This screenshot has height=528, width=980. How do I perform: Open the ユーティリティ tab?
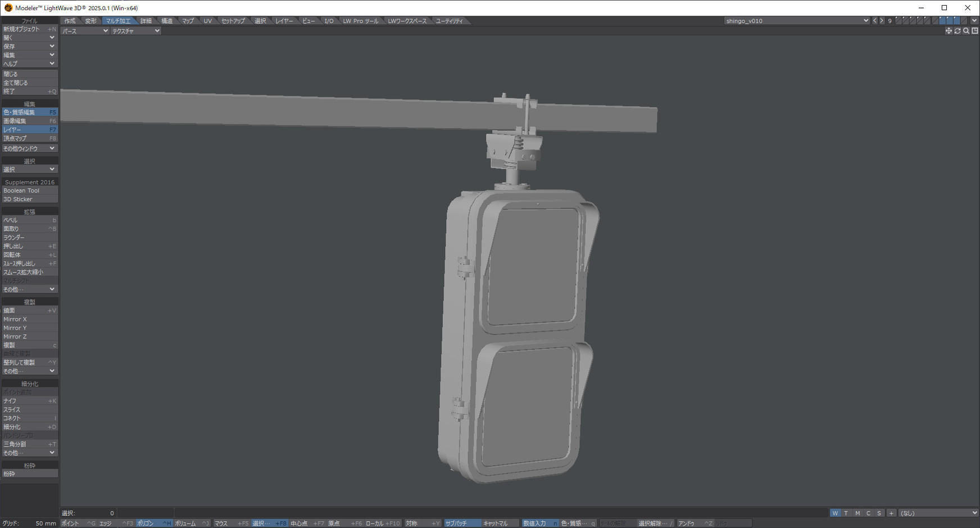tap(450, 21)
